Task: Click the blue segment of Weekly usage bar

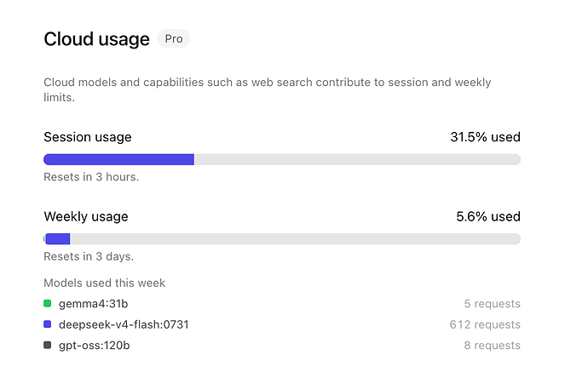Action: [x=58, y=239]
